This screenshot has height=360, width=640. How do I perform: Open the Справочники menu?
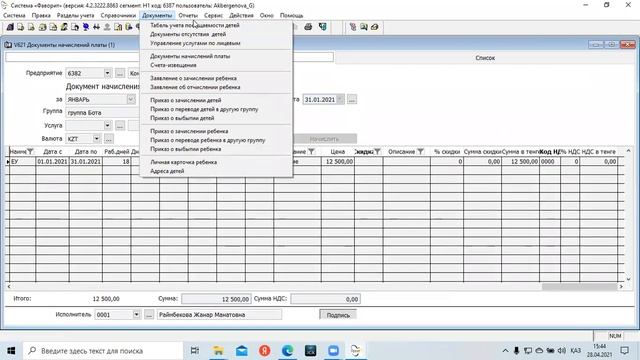118,16
